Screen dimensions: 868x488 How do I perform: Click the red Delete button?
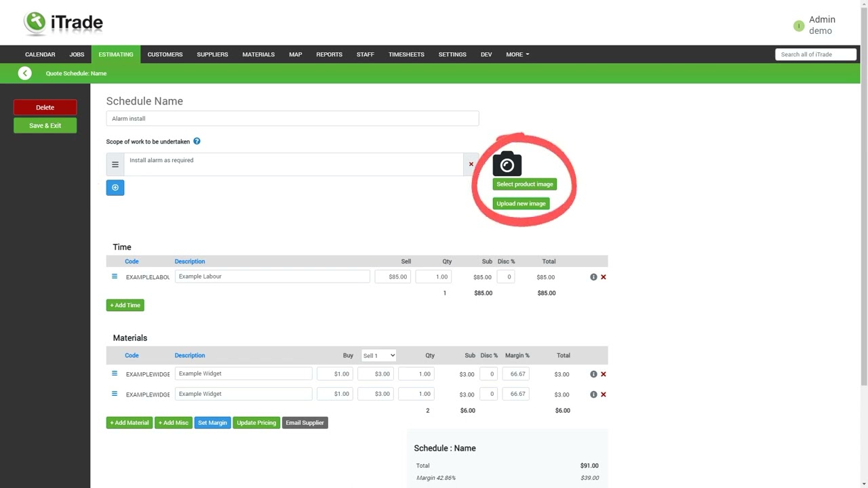tap(45, 107)
